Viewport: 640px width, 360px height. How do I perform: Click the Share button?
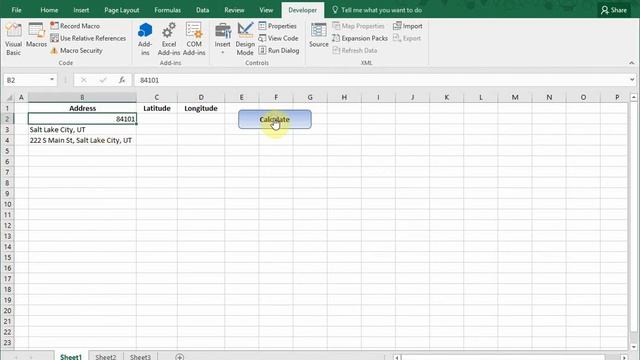(614, 10)
